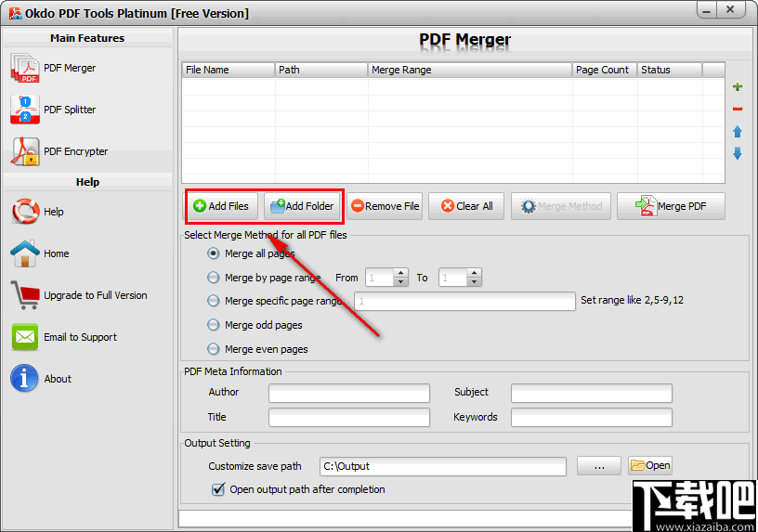Screen dimensions: 758x532
Task: Click the Clear All button
Action: (466, 206)
